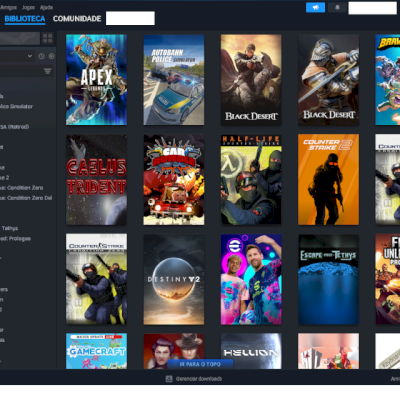Screen dimensions: 400x400
Task: Open Counter-Strike Condition Zero cover in third row
Action: (x=96, y=279)
